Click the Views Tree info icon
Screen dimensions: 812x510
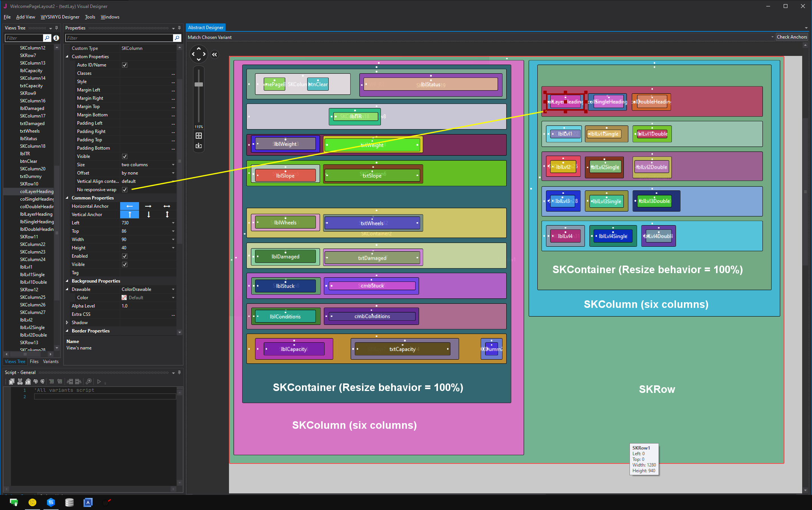tap(56, 38)
